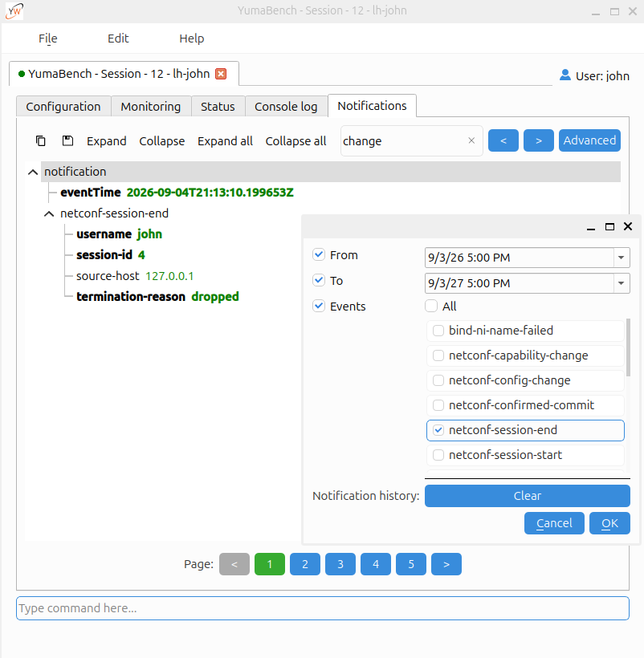This screenshot has width=644, height=658.
Task: Collapse the notification tree node
Action: [x=33, y=172]
